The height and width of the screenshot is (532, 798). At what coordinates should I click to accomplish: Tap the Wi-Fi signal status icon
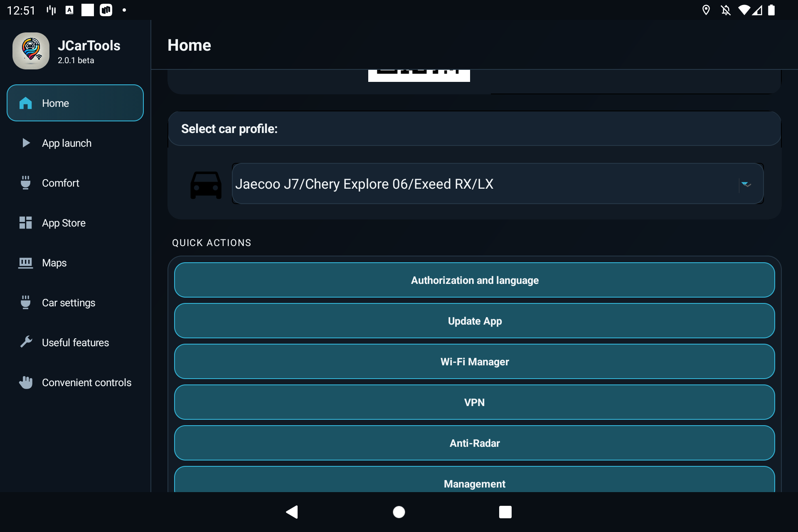(744, 10)
